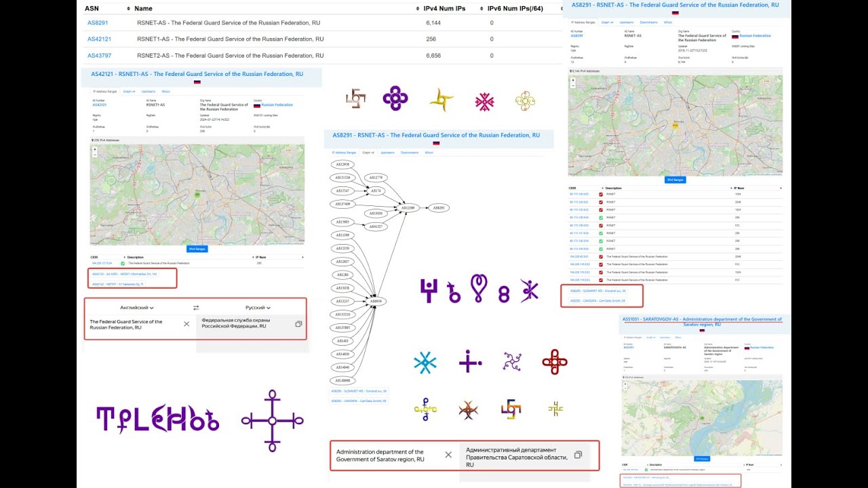Image resolution: width=868 pixels, height=488 pixels.
Task: Open AS8292 CAMDATA link under the graph
Action: (359, 401)
